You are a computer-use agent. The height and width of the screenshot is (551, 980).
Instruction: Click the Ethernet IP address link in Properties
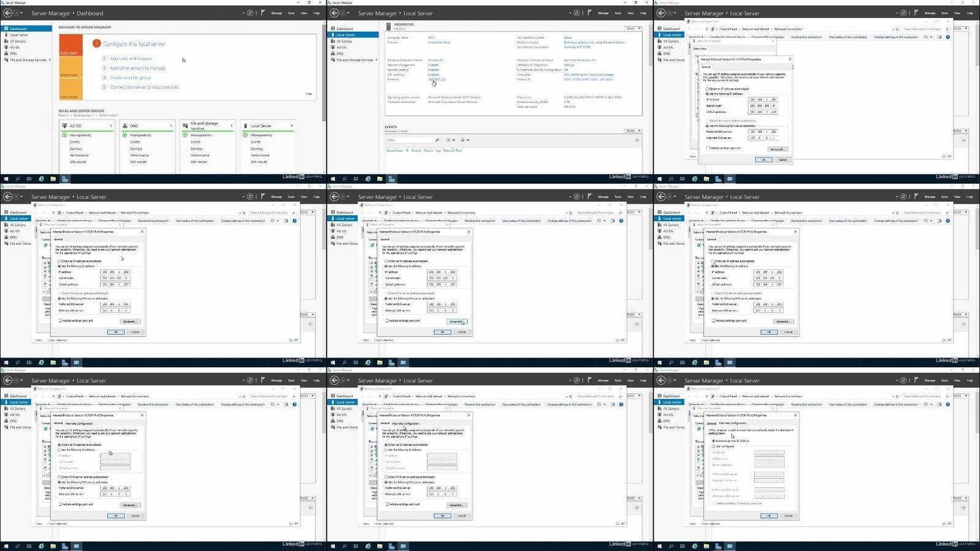[x=437, y=79]
